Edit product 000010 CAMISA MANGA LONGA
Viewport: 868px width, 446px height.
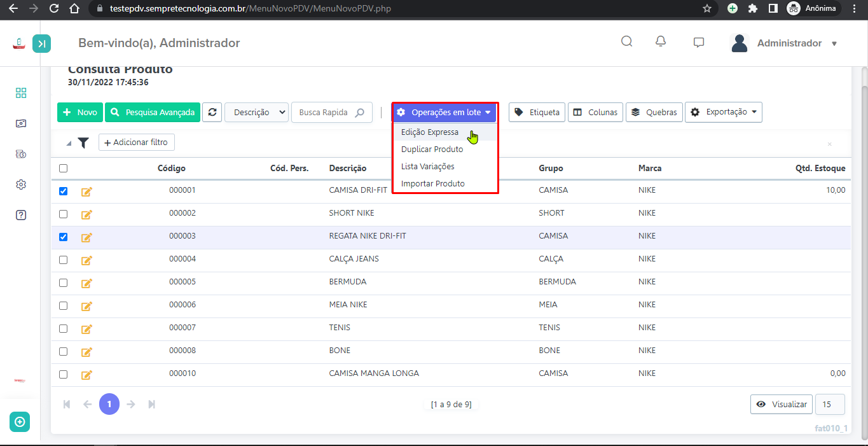click(x=86, y=374)
